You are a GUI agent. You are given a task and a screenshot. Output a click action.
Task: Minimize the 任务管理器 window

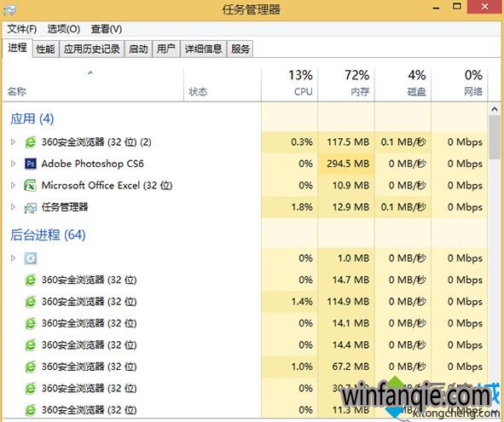[436, 7]
